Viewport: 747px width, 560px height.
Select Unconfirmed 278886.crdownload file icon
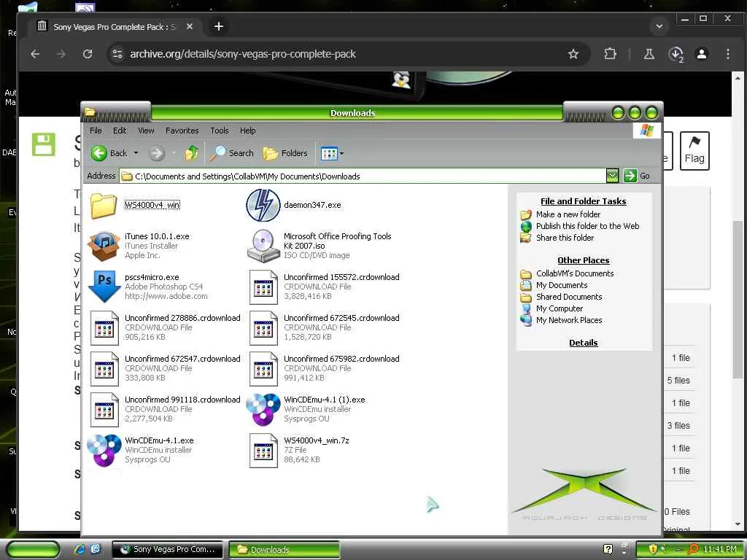click(x=104, y=327)
